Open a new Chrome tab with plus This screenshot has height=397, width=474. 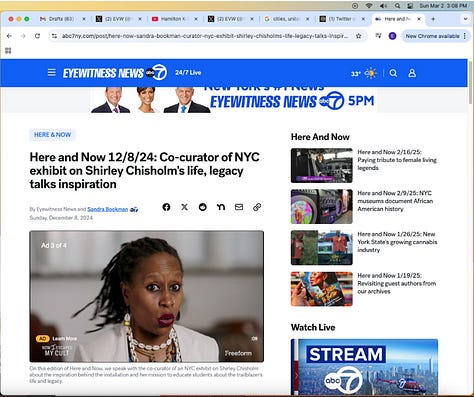pyautogui.click(x=433, y=19)
